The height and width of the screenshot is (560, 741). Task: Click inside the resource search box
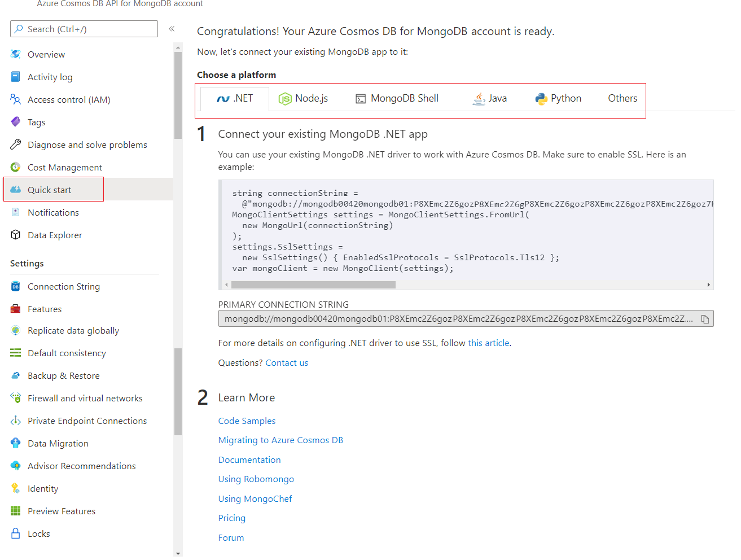pyautogui.click(x=84, y=29)
